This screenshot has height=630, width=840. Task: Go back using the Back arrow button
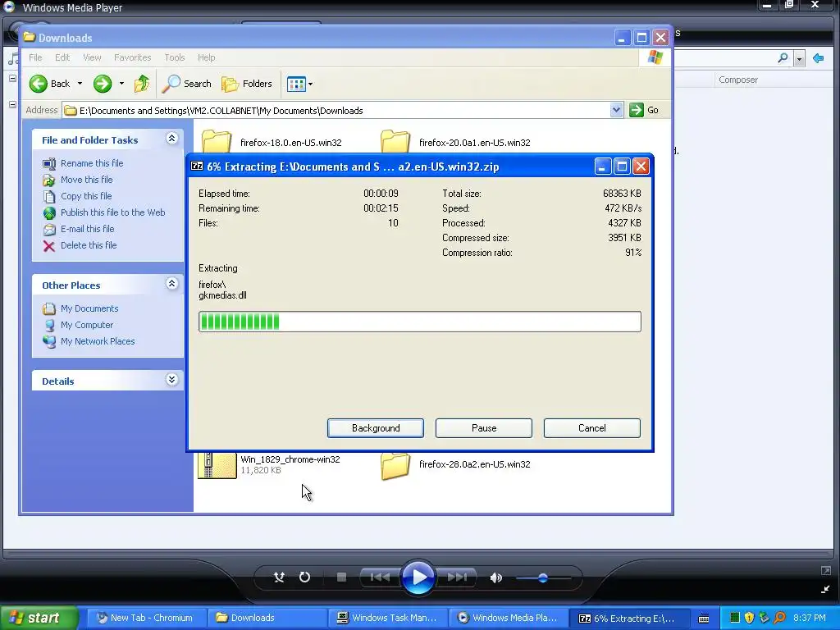[x=48, y=84]
